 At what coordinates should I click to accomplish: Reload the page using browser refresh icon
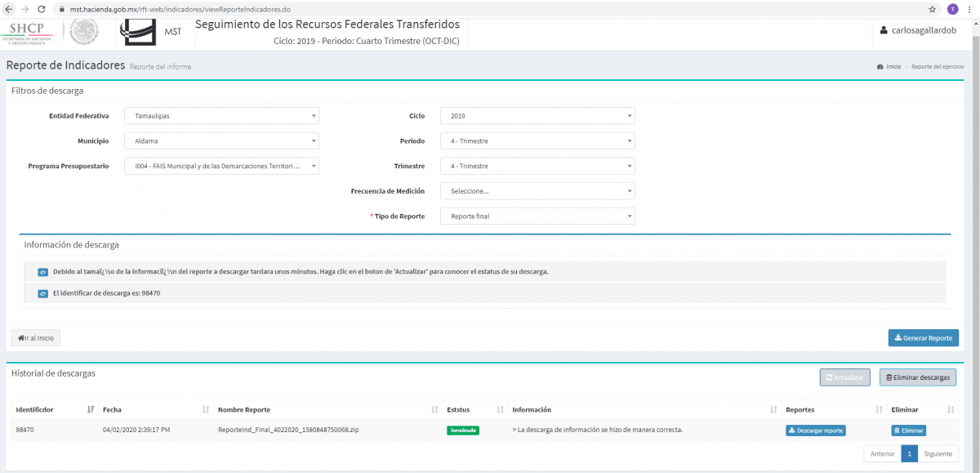42,9
